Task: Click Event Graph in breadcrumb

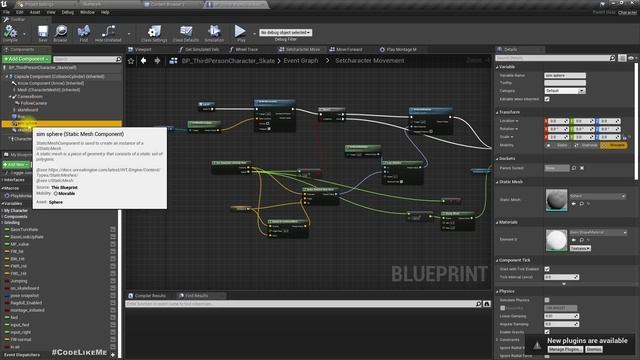Action: pos(300,61)
